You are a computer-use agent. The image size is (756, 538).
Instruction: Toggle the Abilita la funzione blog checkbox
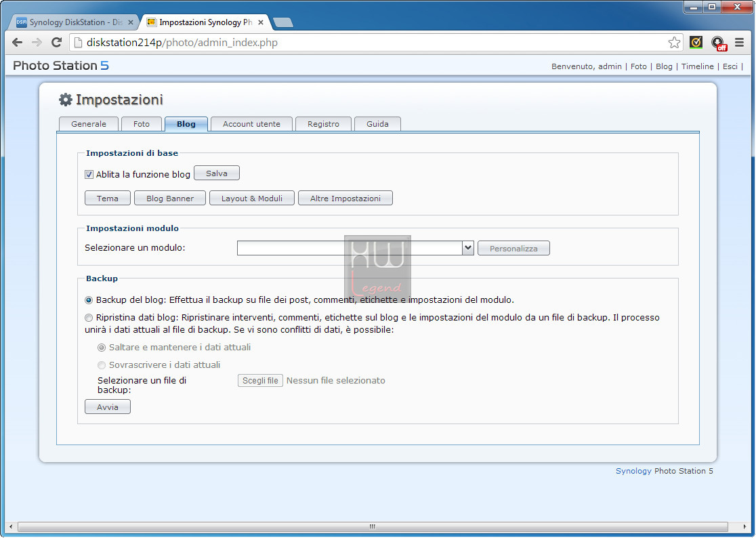pyautogui.click(x=89, y=175)
